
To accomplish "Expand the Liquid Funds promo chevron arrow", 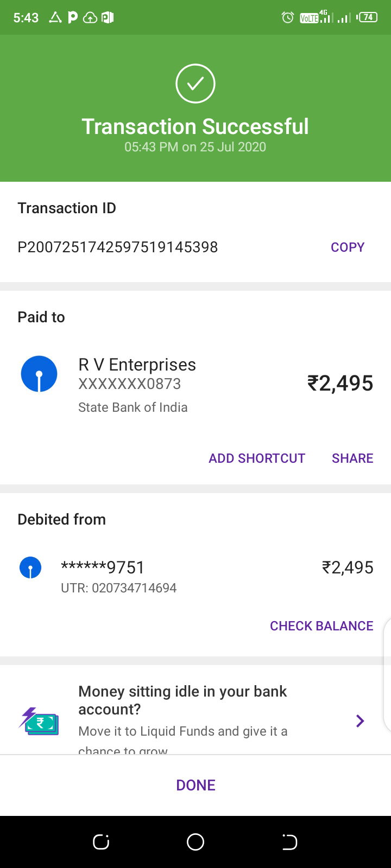I will click(360, 721).
